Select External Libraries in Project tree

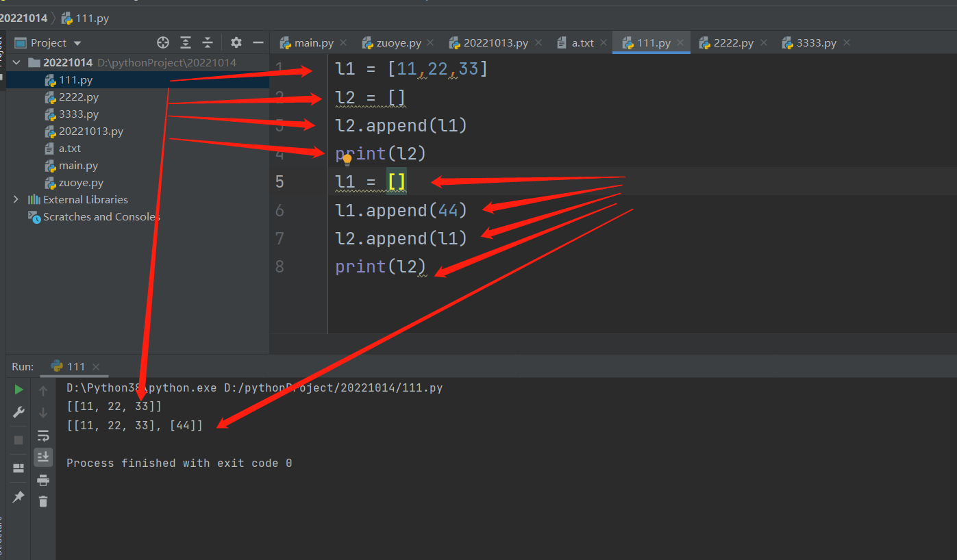[85, 200]
